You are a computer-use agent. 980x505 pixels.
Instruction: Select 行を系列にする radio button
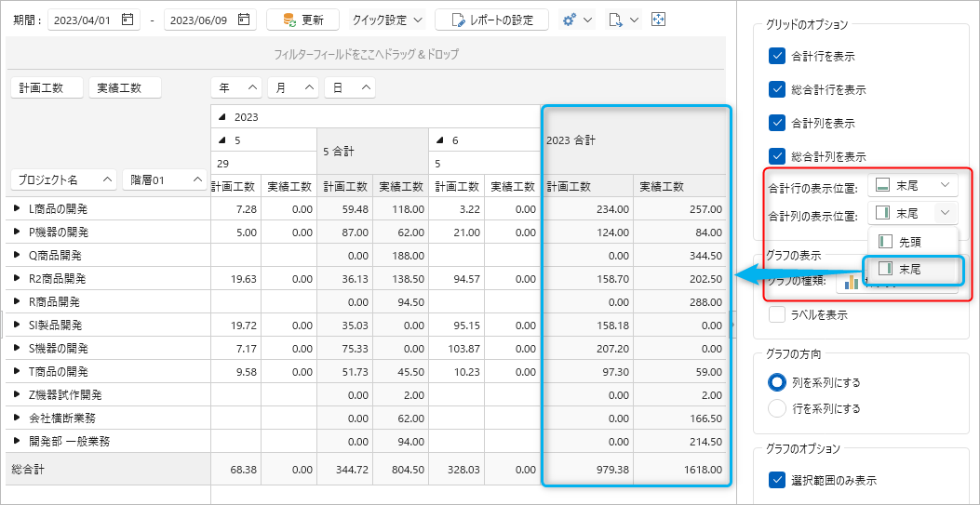coord(777,408)
